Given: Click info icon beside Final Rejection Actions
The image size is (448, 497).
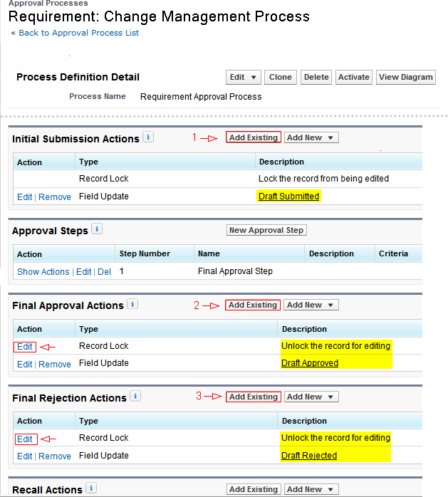Looking at the screenshot, I should click(135, 396).
